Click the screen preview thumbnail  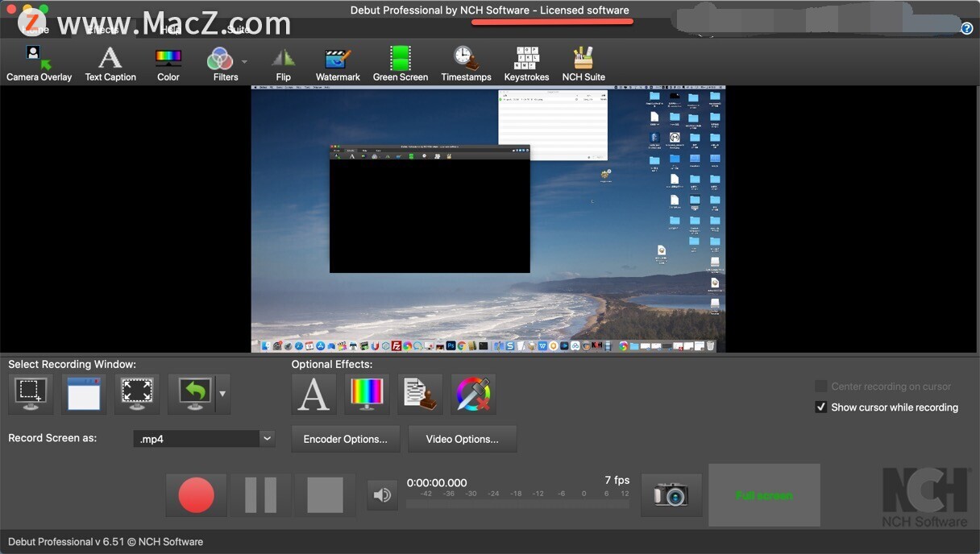pyautogui.click(x=488, y=219)
